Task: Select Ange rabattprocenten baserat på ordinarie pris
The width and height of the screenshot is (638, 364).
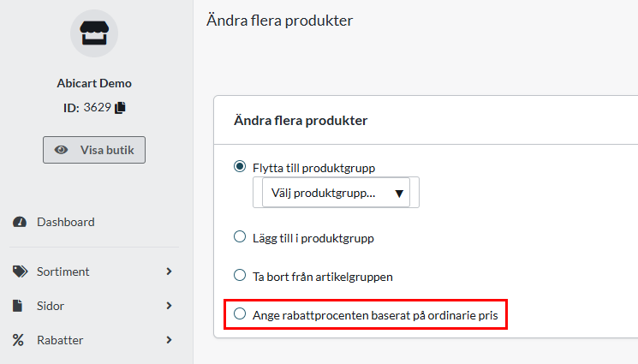Action: (x=240, y=314)
